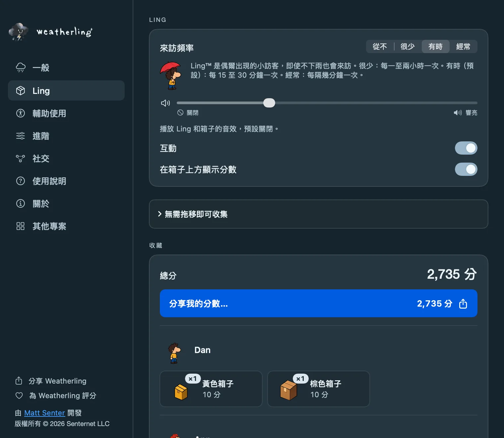Toggle the 在箱子上方顯示分數 switch
Screen dimensions: 504x438
tap(466, 169)
